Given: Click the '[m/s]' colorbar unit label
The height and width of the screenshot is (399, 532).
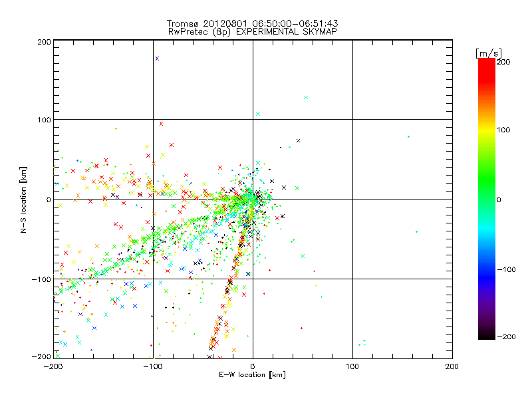Looking at the screenshot, I should [x=488, y=53].
